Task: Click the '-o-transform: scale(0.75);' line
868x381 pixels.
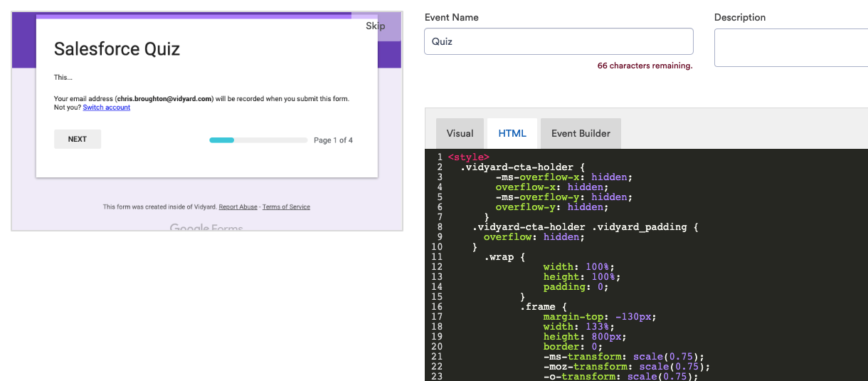Action: coord(620,377)
